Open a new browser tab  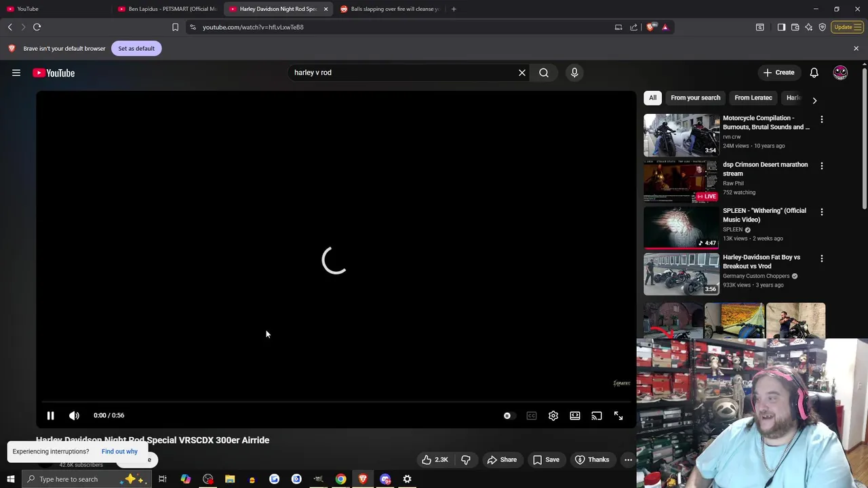(x=454, y=9)
